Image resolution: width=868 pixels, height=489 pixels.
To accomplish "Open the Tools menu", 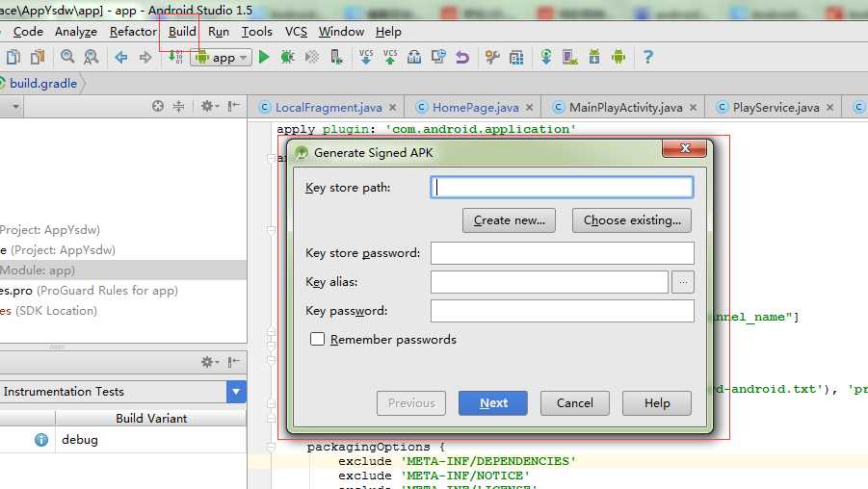I will (257, 32).
